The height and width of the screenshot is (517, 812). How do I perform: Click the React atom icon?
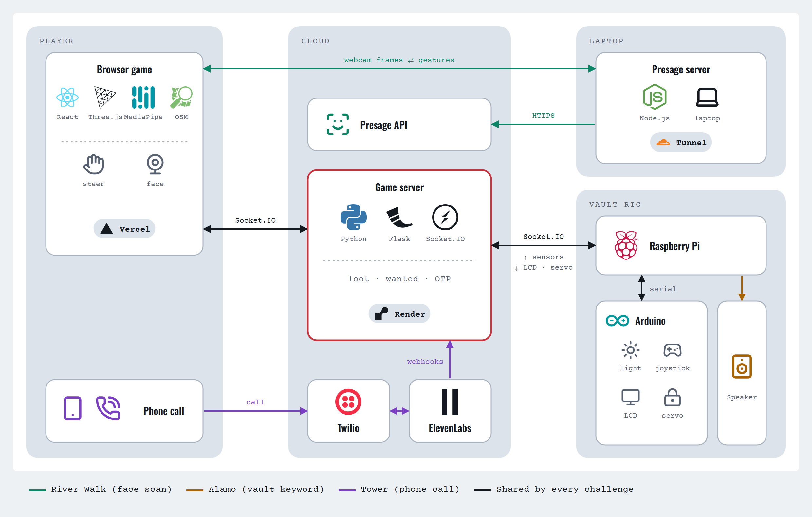(67, 98)
